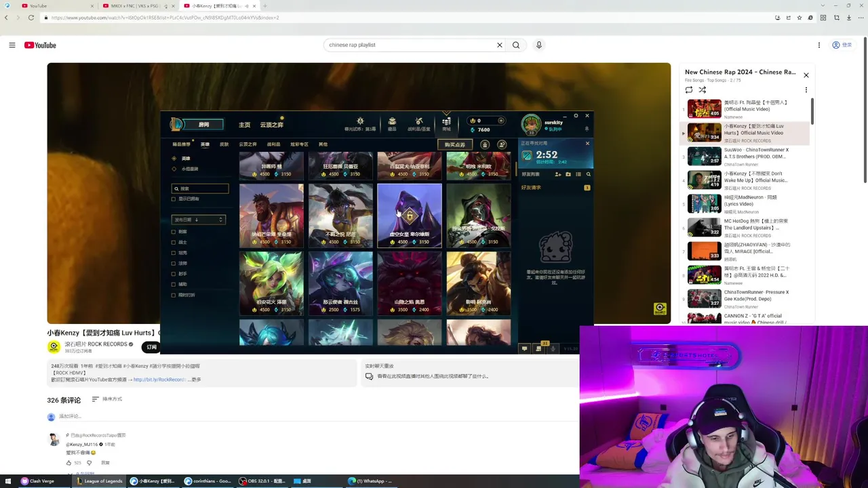Click the surskity profile avatar

pos(531,125)
